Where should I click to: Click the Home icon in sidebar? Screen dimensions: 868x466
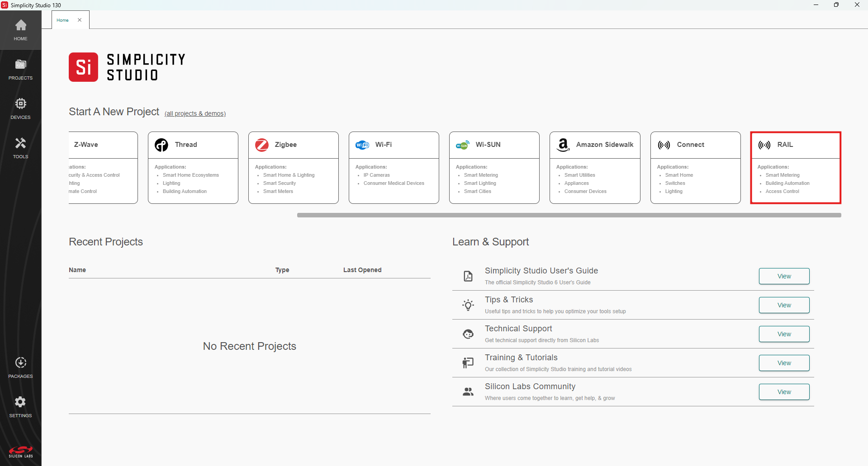pos(20,25)
